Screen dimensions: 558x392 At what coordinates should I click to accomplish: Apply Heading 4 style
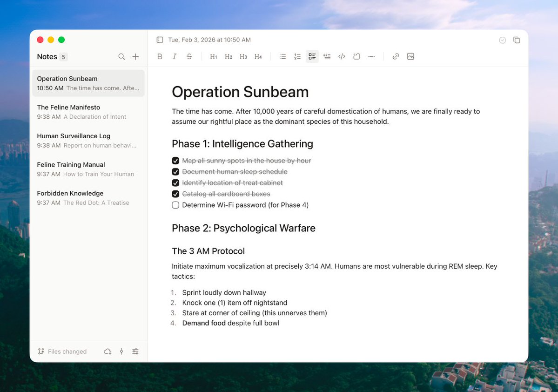coord(258,57)
